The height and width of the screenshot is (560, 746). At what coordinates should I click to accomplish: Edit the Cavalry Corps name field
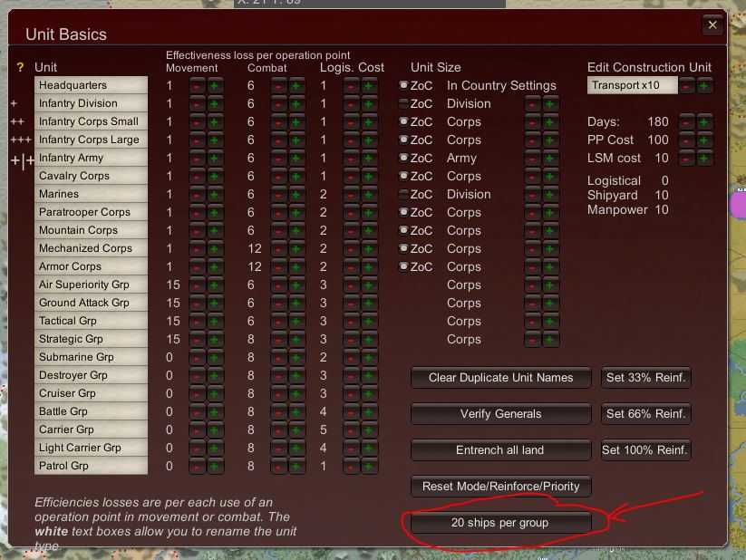click(91, 176)
